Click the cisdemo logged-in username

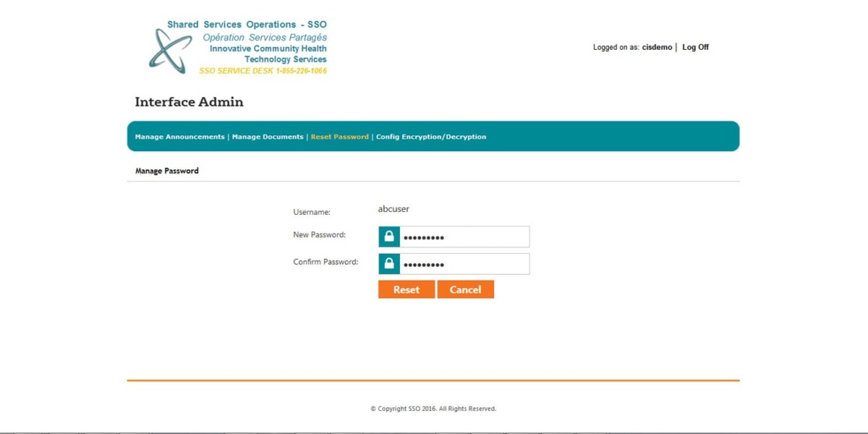(657, 47)
